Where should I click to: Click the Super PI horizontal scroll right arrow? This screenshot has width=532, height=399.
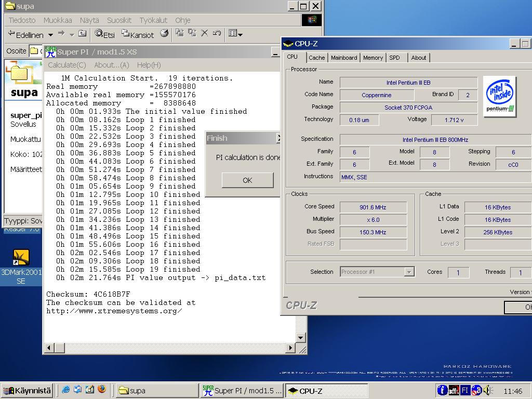coord(290,348)
